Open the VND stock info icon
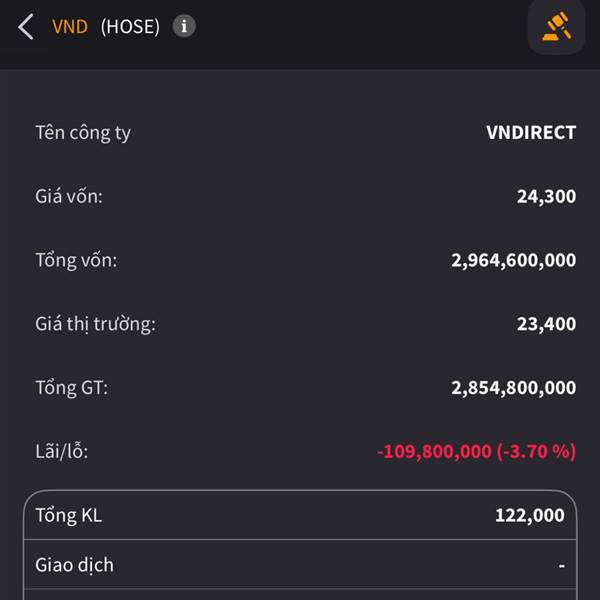Viewport: 600px width, 600px height. pos(184,26)
